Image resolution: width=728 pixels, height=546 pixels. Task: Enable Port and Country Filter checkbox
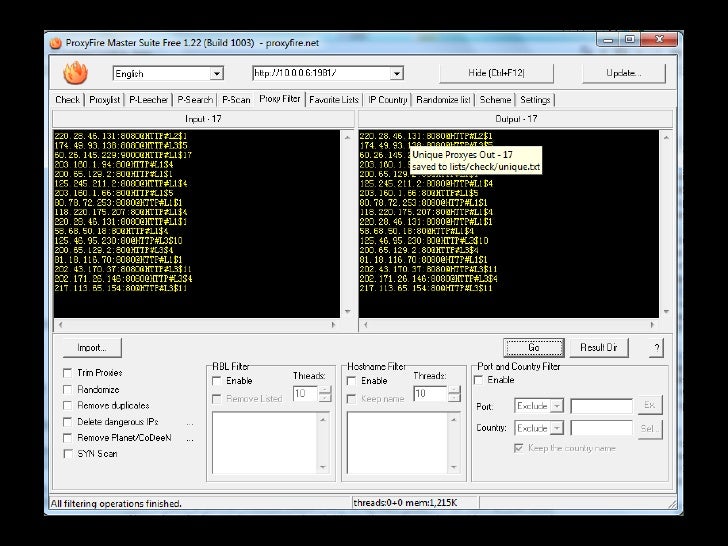[x=478, y=380]
